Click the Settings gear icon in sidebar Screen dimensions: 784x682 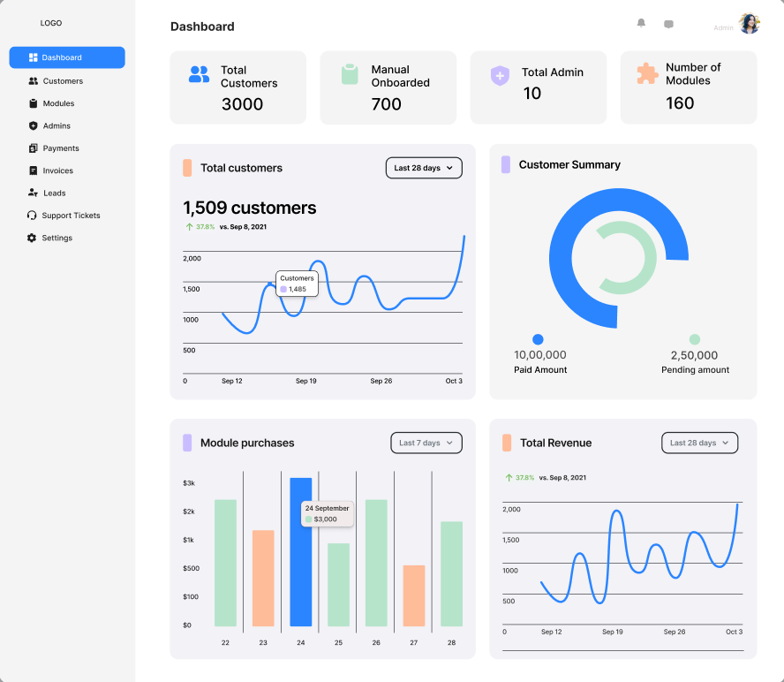(33, 239)
